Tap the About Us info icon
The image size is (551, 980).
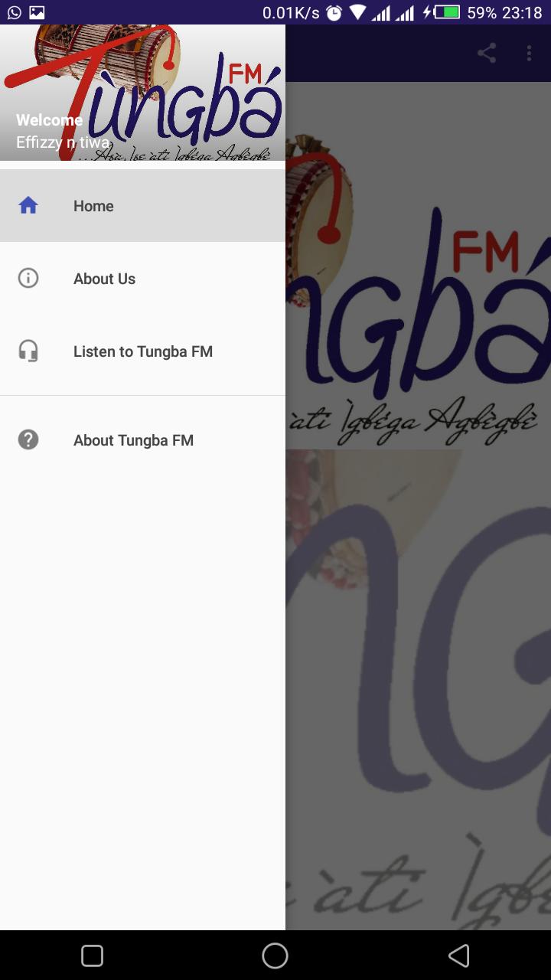(28, 278)
